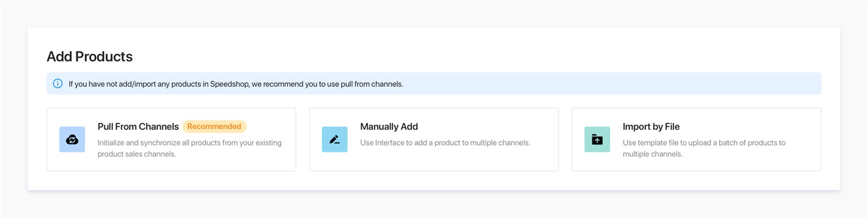Open the Import by File option card
Viewport: 868px width, 218px height.
tap(697, 139)
